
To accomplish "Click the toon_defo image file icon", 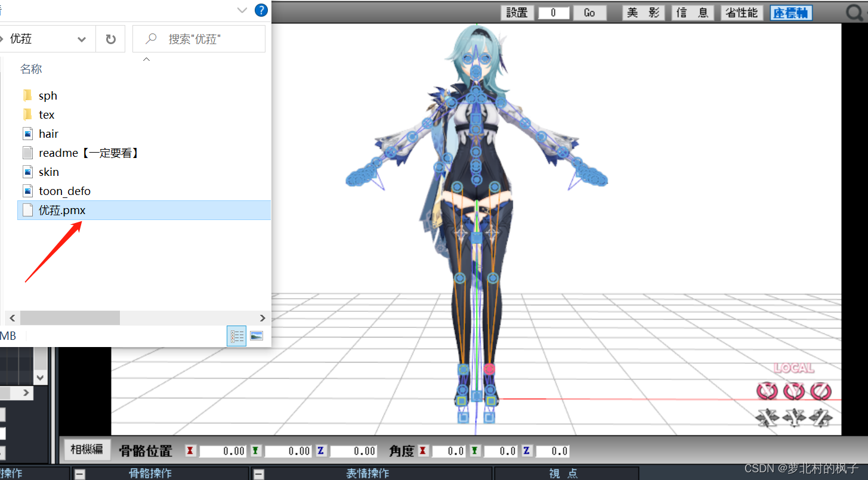I will tap(27, 191).
